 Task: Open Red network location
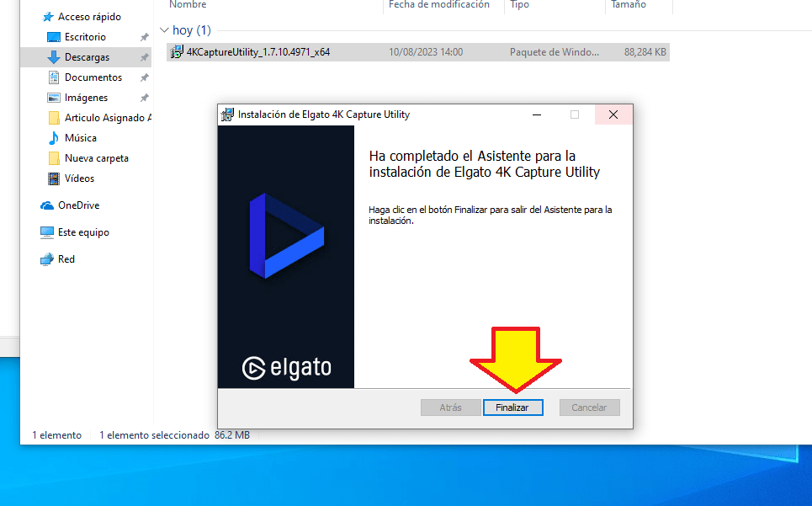click(x=66, y=259)
